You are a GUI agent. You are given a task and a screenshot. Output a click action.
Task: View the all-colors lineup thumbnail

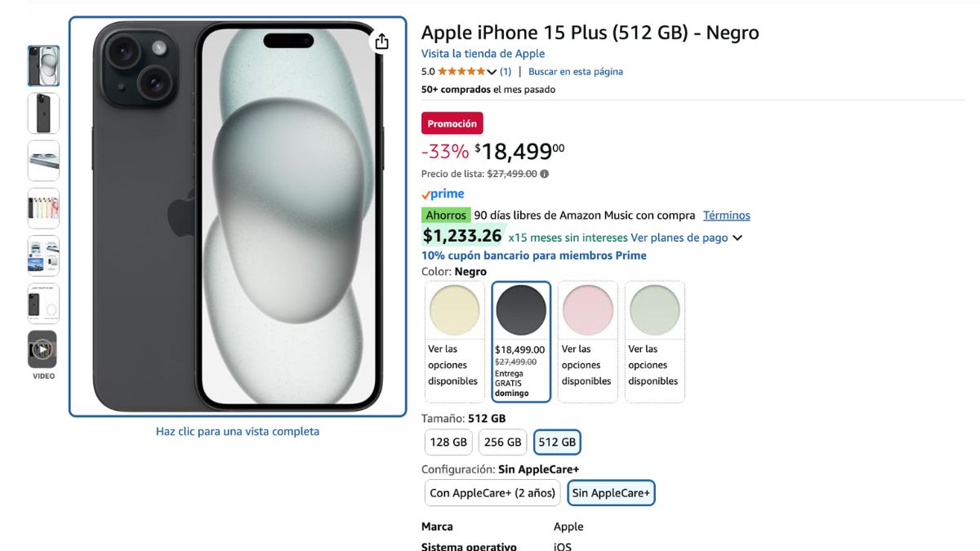click(43, 208)
